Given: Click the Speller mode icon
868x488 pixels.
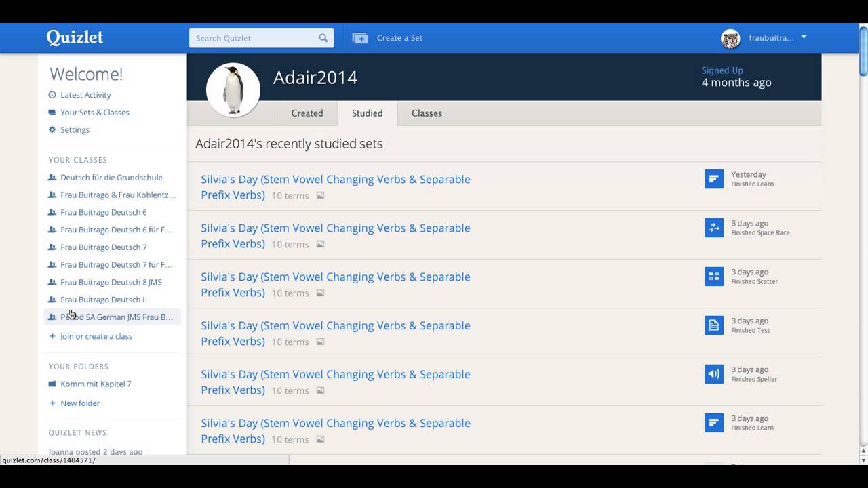Looking at the screenshot, I should 714,374.
